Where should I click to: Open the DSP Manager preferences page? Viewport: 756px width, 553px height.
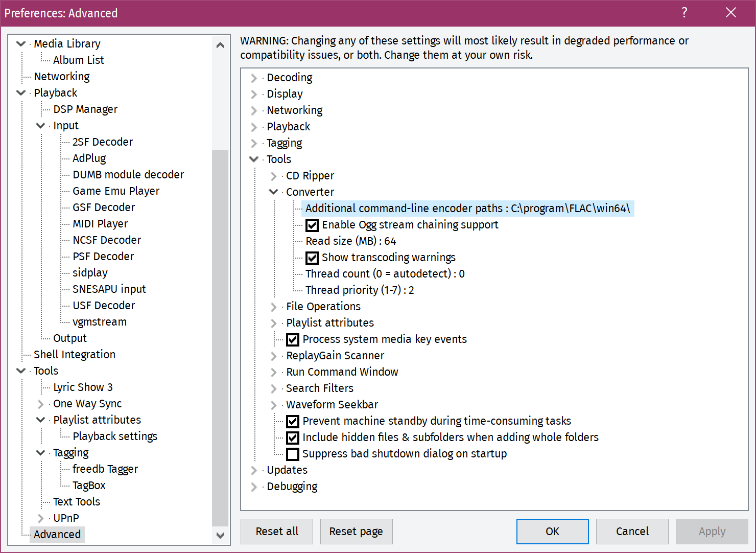click(x=85, y=109)
